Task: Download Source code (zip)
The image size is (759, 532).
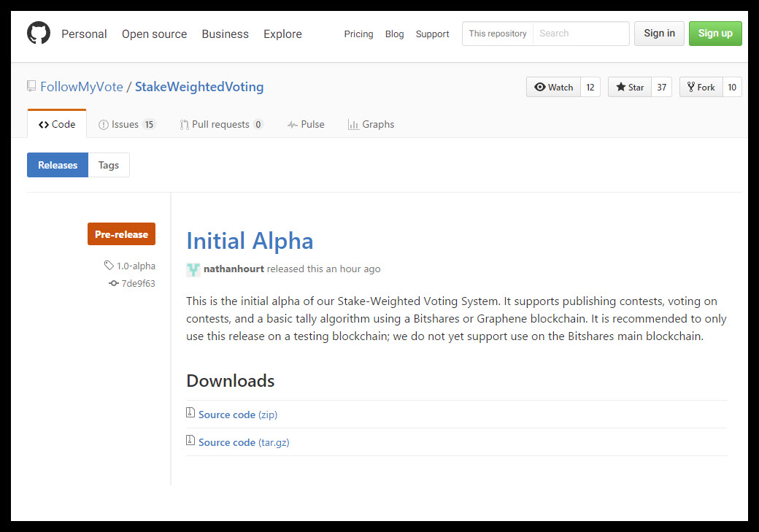Action: coord(238,415)
